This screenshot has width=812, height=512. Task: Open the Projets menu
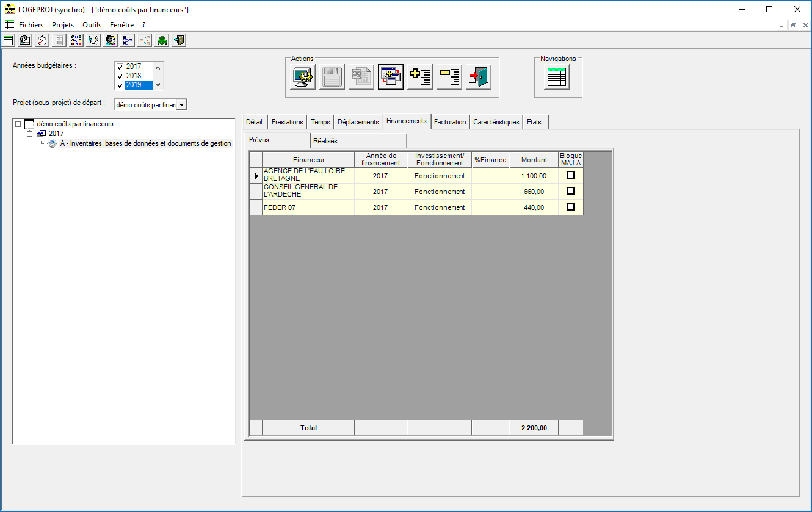[63, 25]
